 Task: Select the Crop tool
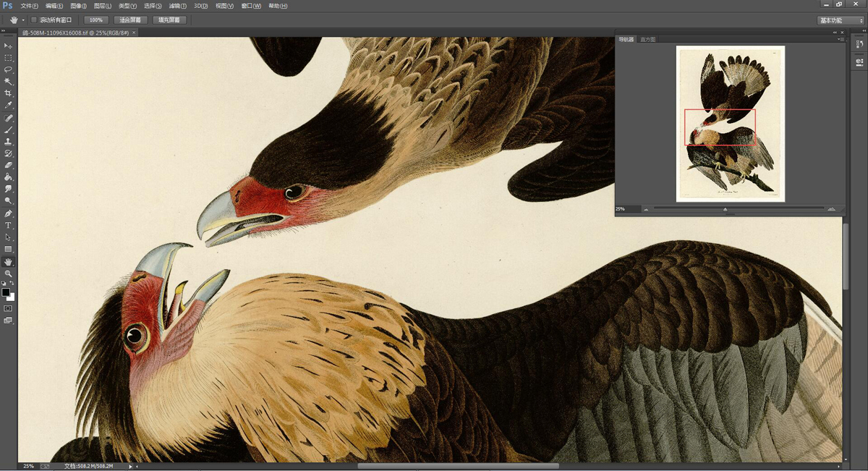tap(9, 93)
